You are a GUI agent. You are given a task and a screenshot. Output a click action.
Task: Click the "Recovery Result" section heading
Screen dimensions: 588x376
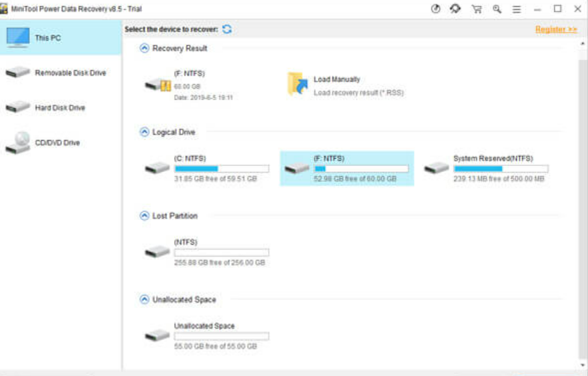tap(180, 49)
